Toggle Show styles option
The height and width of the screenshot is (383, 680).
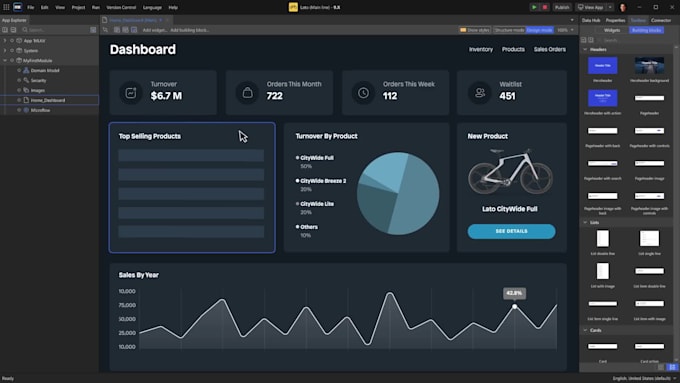475,30
